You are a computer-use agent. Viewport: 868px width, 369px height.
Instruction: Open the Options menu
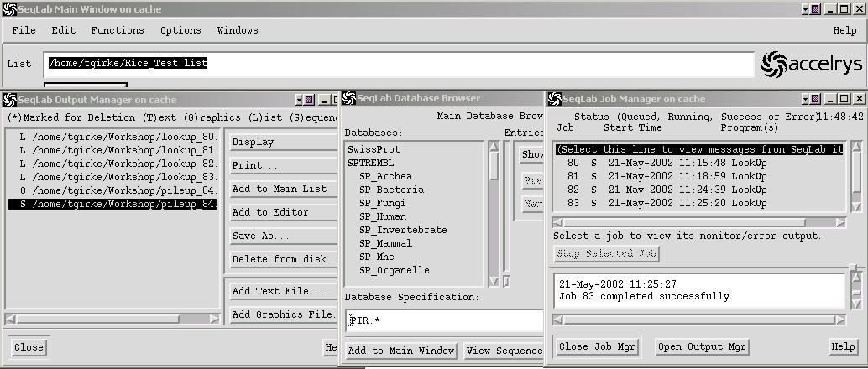click(180, 30)
